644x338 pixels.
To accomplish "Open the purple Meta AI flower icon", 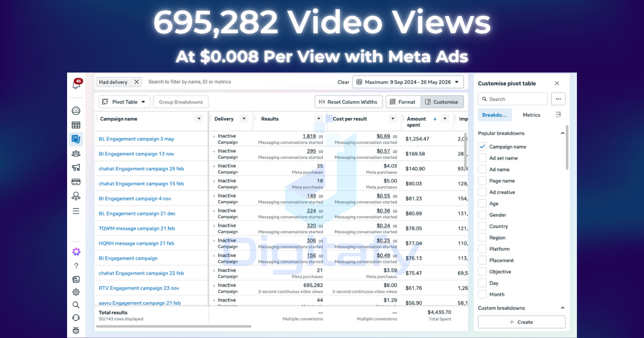I will pos(76,252).
